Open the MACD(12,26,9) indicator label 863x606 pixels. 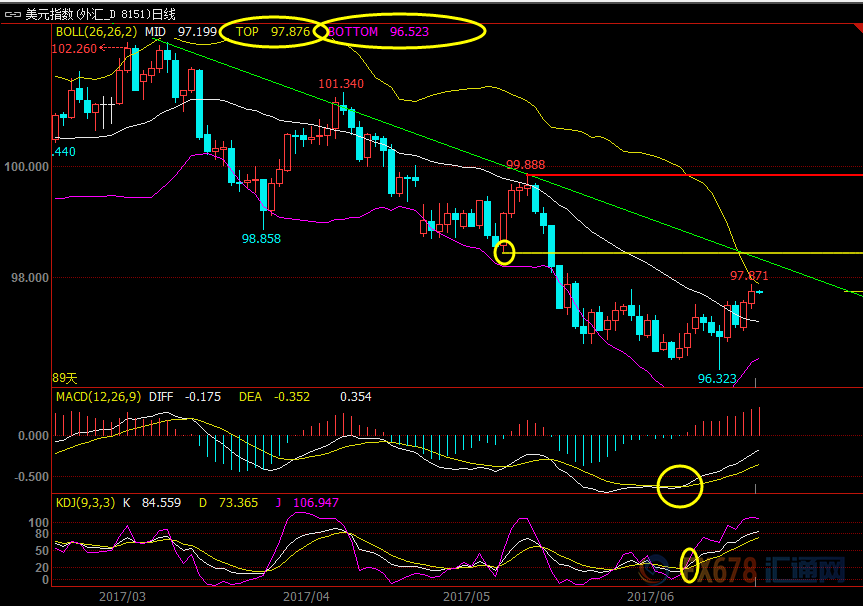pos(98,397)
